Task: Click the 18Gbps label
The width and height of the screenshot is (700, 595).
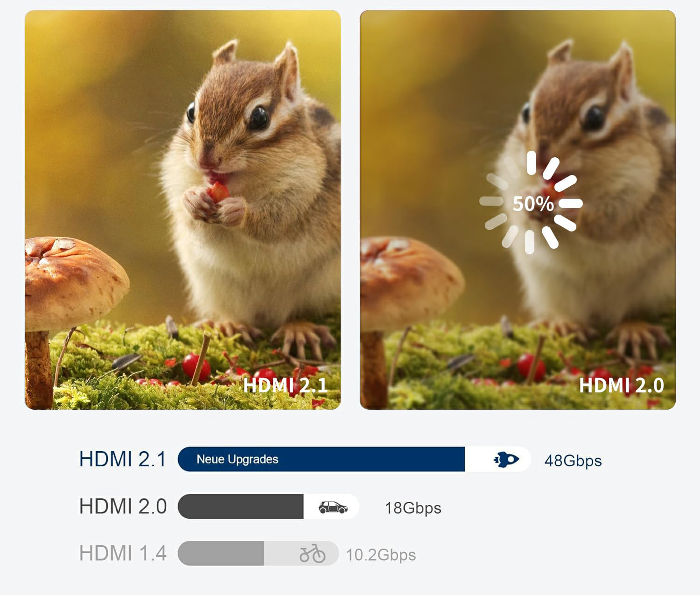Action: 413,508
